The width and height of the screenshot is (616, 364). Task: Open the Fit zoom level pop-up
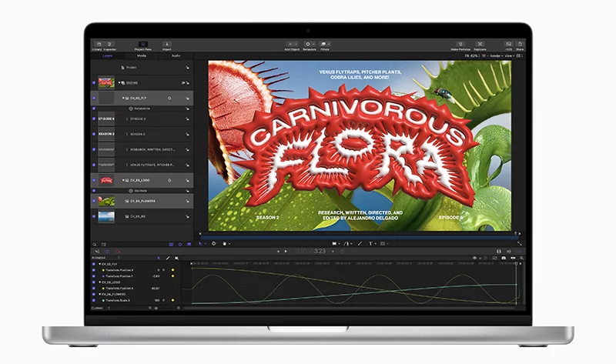tap(473, 56)
